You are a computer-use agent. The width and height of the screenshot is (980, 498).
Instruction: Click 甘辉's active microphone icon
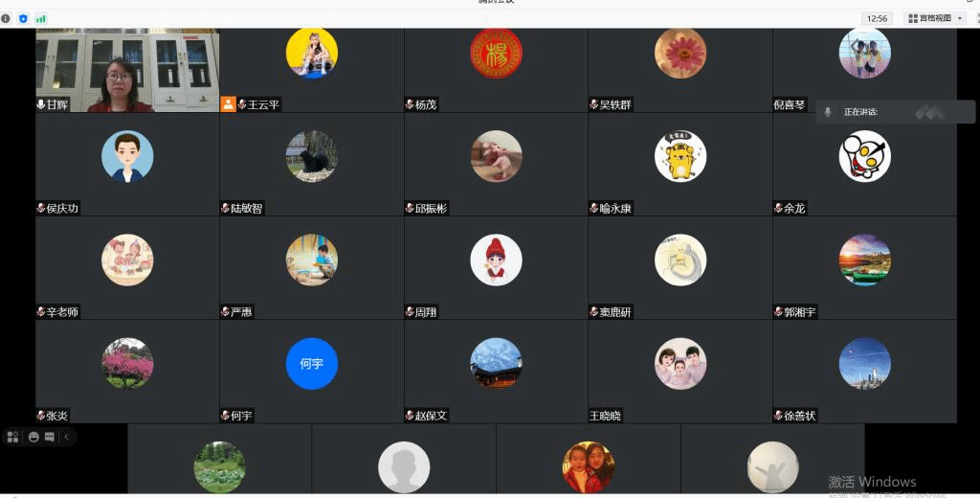tap(41, 104)
